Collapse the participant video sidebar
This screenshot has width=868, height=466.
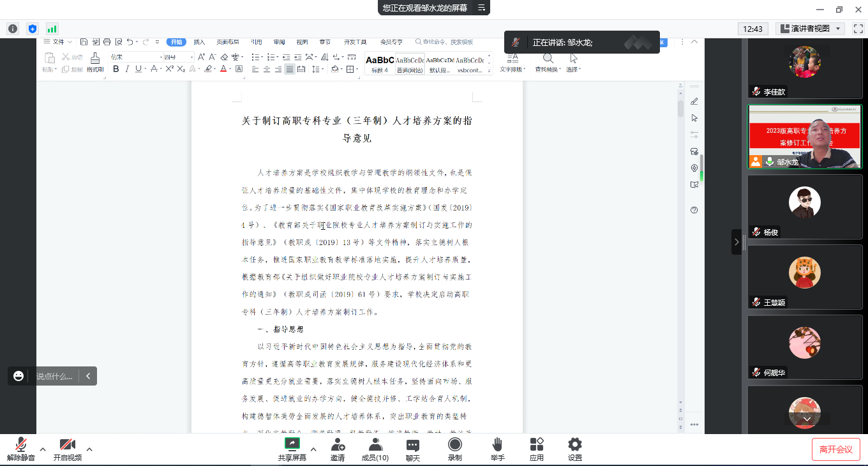pos(737,242)
